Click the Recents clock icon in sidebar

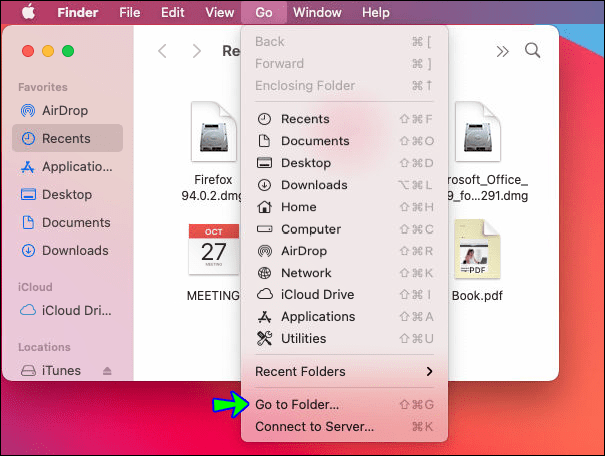click(x=28, y=138)
